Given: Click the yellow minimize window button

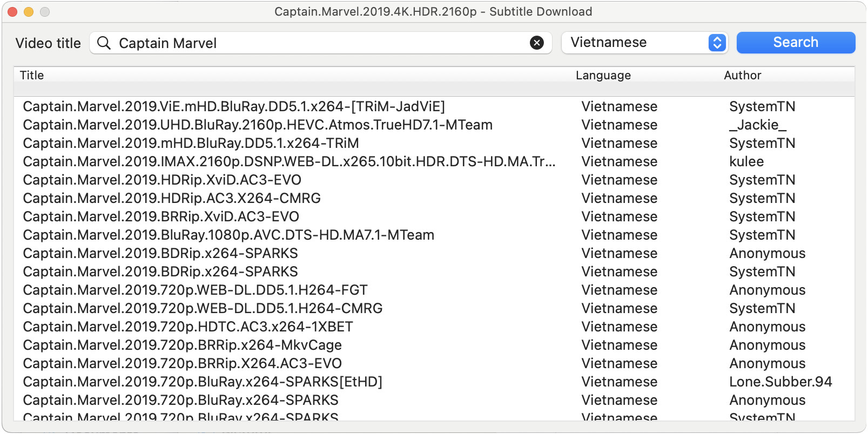Looking at the screenshot, I should [29, 12].
